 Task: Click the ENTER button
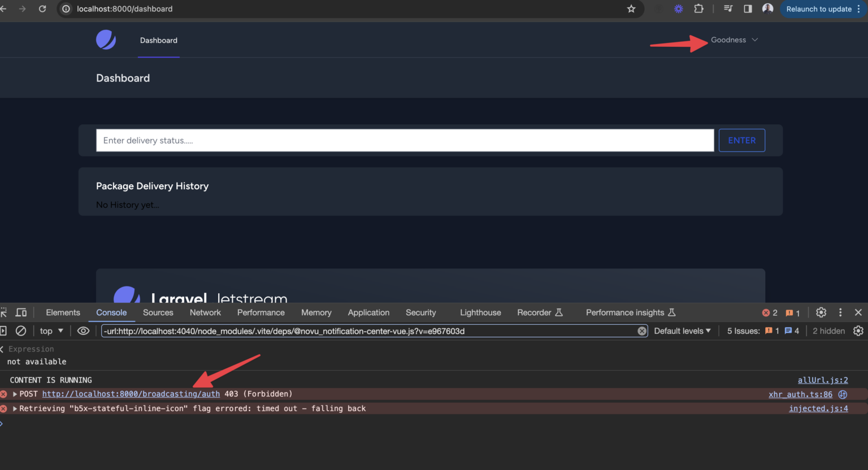tap(741, 140)
